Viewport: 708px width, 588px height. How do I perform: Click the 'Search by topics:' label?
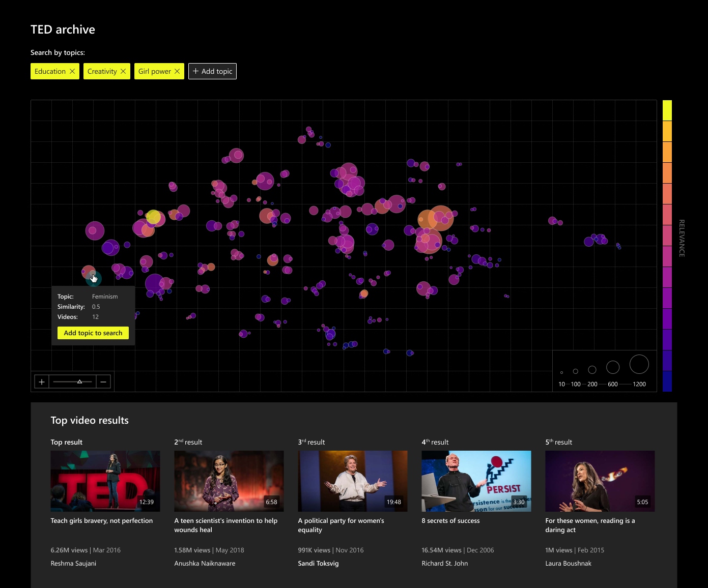pos(58,52)
